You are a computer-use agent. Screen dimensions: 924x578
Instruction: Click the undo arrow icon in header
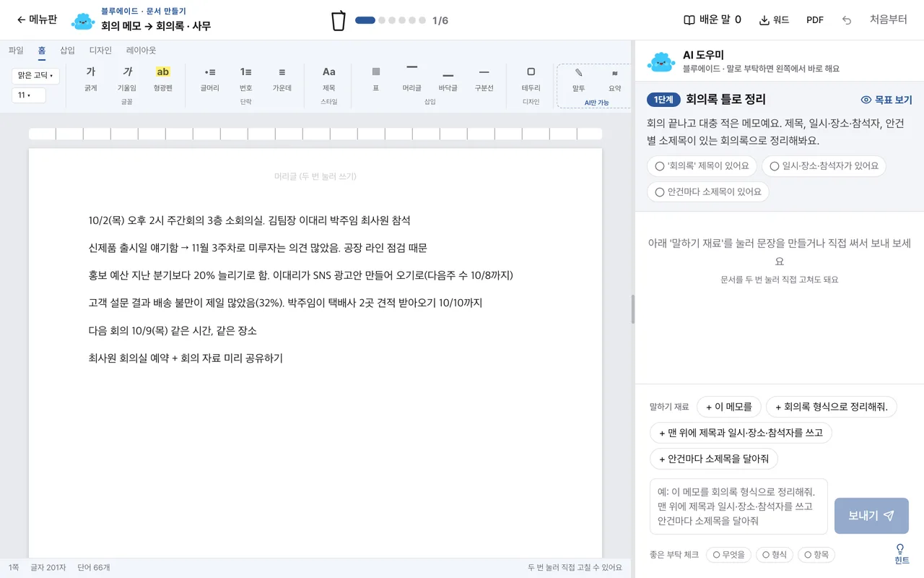tap(847, 20)
